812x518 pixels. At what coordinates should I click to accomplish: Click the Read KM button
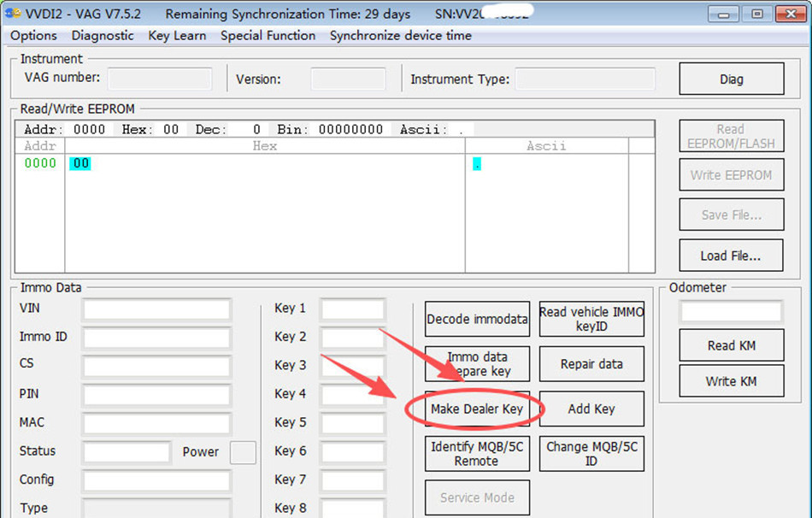731,345
